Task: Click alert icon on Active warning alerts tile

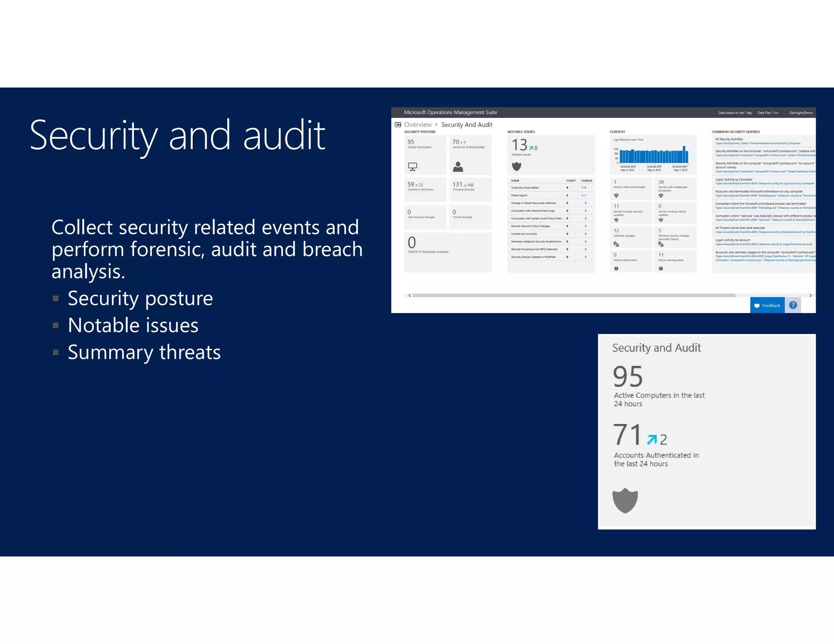Action: click(x=661, y=269)
